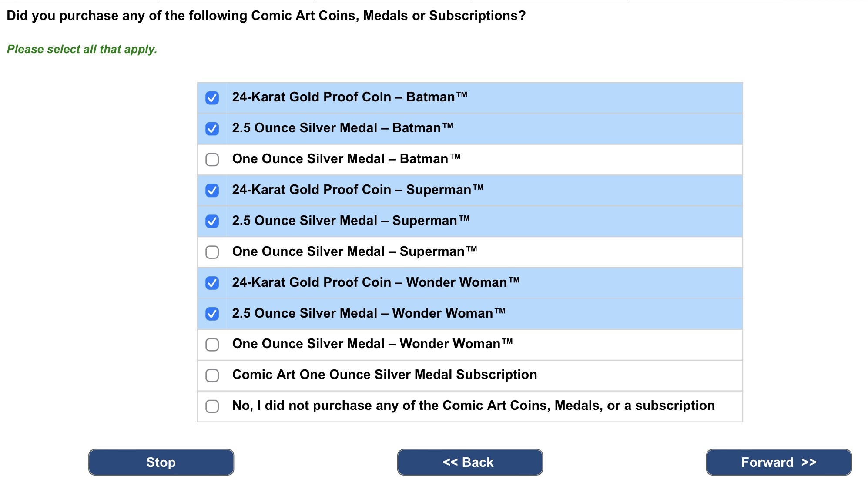Check One Ounce Silver Medal Superman checkbox
The height and width of the screenshot is (496, 868).
(x=212, y=252)
